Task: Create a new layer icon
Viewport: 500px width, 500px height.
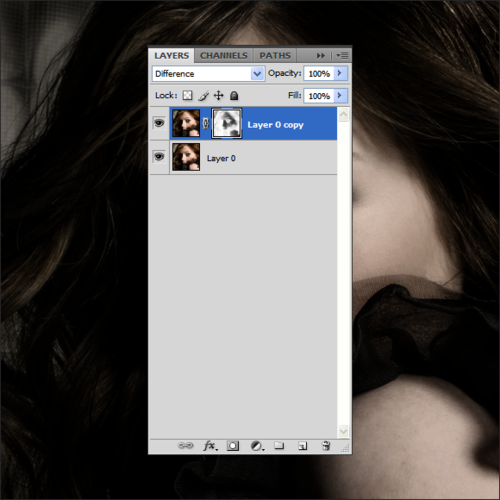Action: tap(302, 446)
